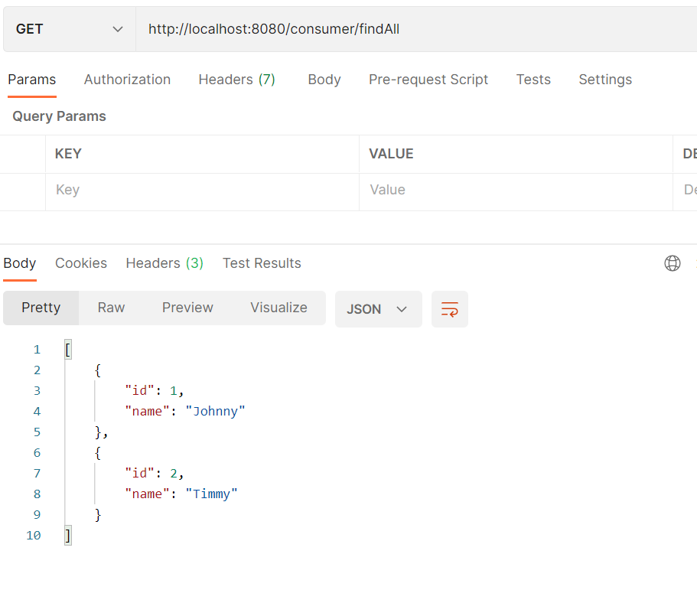View the response Headers (3) tab
697x616 pixels.
164,263
